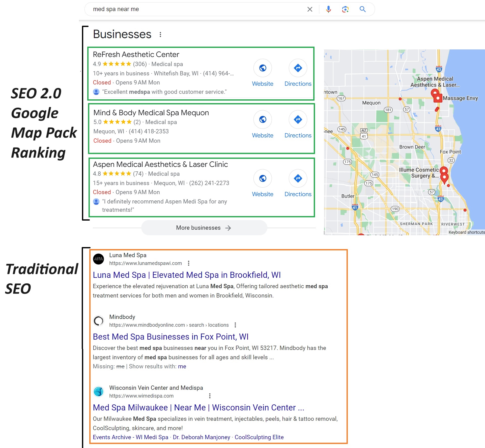Viewport: 485px width, 448px height.
Task: Click reviewer avatar on Aspen review
Action: (x=96, y=201)
